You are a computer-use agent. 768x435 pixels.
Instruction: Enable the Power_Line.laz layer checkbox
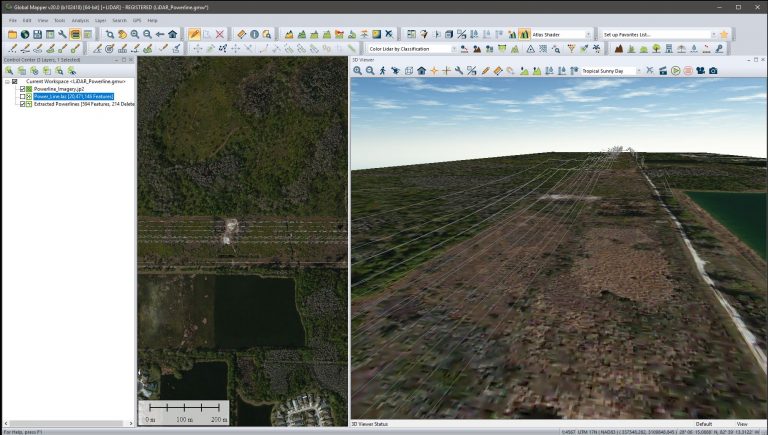(x=22, y=97)
